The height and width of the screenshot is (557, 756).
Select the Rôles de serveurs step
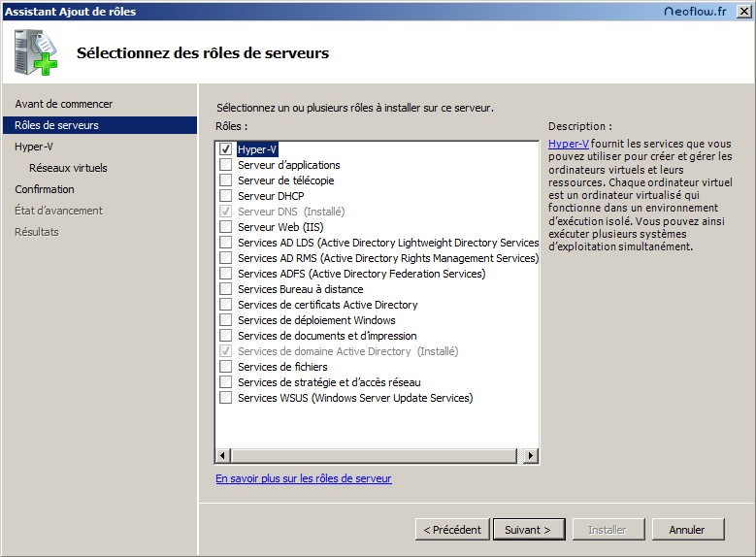point(100,125)
